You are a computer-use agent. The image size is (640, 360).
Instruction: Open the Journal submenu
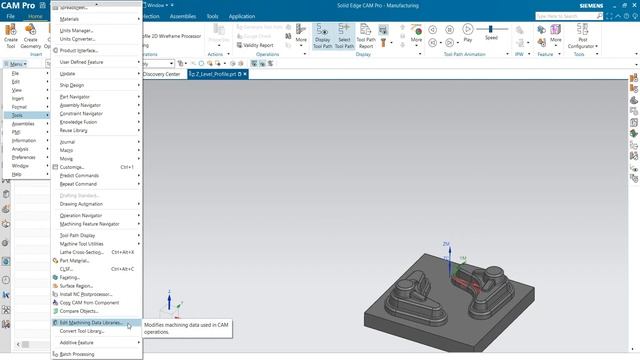pos(97,142)
